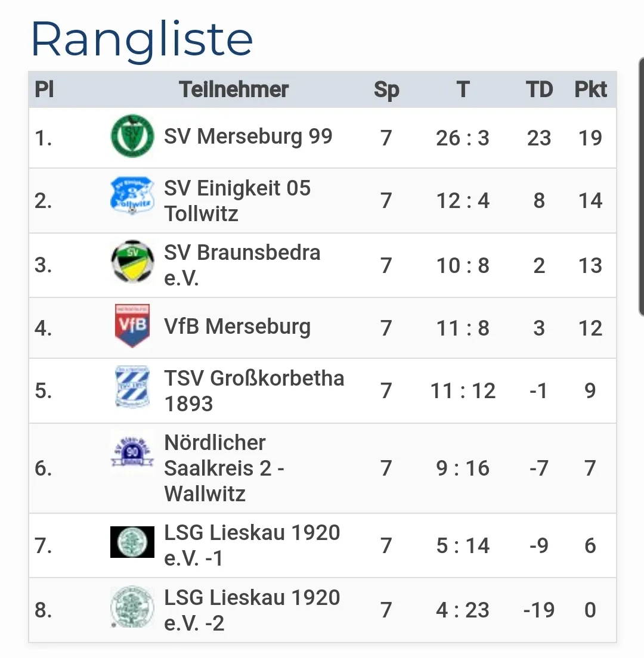Click the Pkt column header
Image resolution: width=644 pixels, height=658 pixels.
point(590,90)
